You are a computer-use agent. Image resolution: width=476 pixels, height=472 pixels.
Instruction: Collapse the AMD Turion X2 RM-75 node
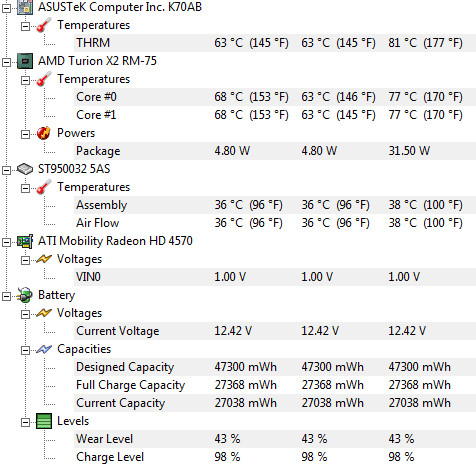7,62
